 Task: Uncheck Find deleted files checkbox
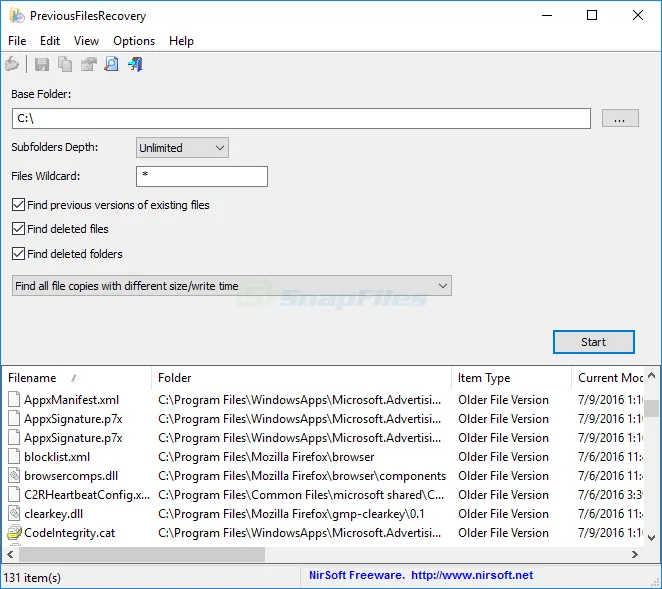(18, 229)
